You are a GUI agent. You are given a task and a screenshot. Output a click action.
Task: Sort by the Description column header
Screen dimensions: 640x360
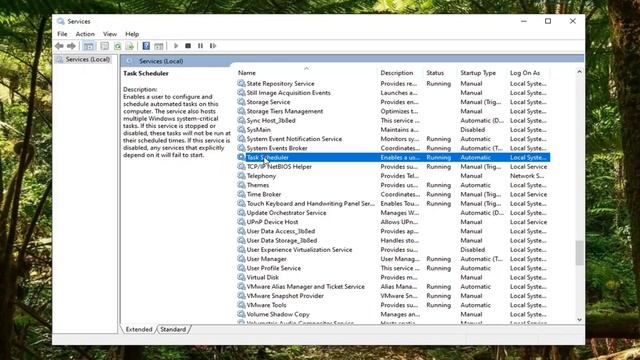(400, 73)
